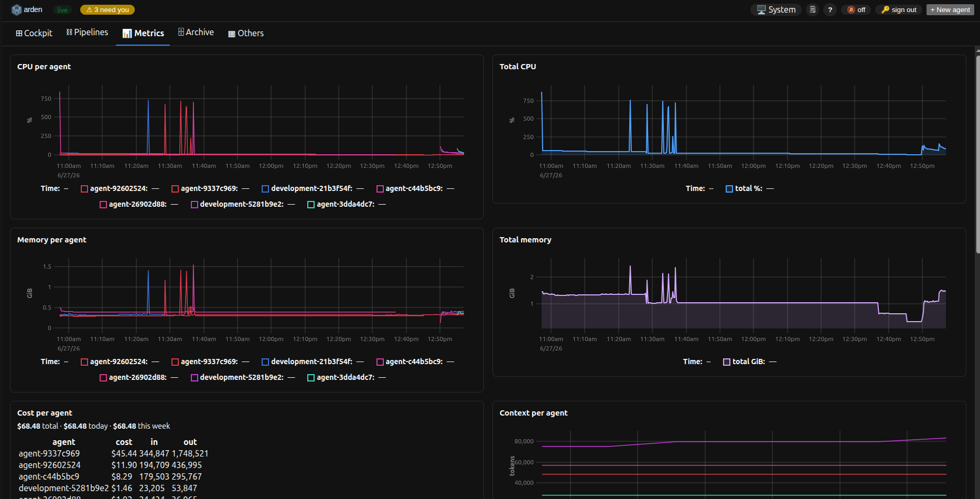Click the Total CPU chart title

click(518, 67)
